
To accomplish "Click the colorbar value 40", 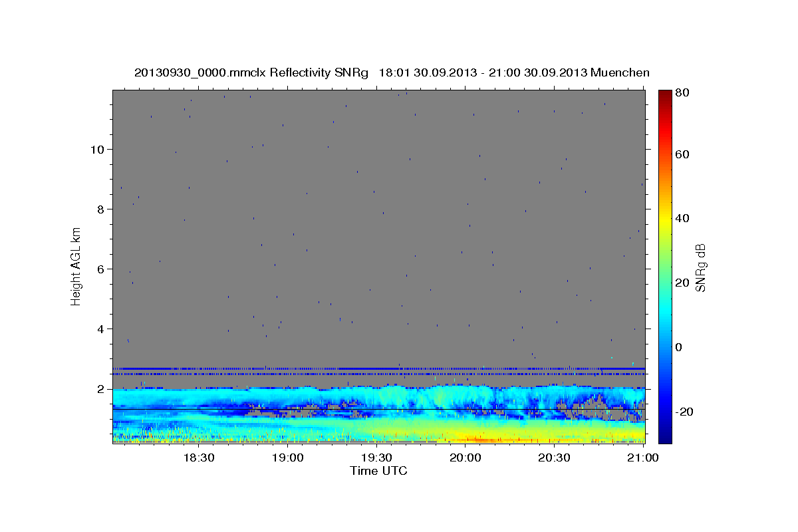I will [682, 218].
